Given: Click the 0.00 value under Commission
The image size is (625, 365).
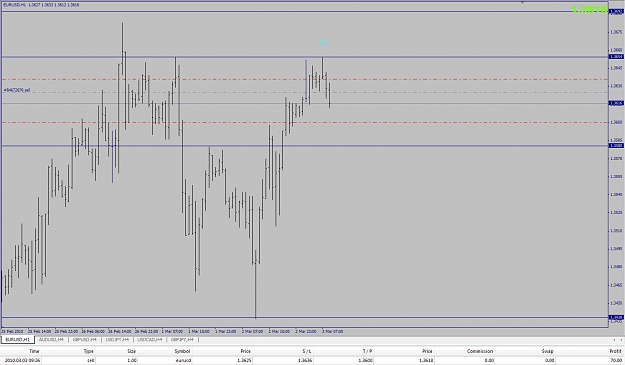Looking at the screenshot, I should click(489, 360).
